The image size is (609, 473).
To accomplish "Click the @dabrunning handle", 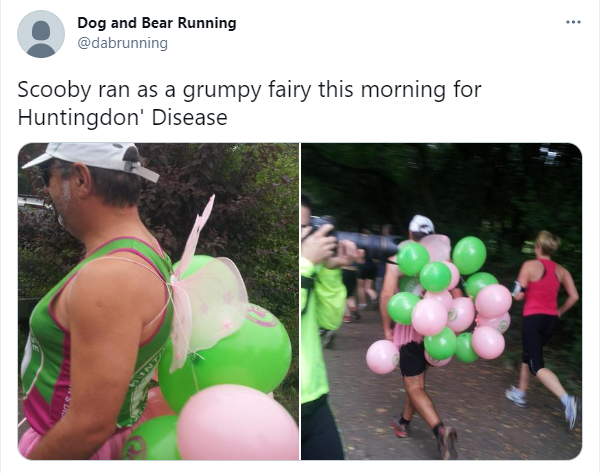I will [122, 43].
